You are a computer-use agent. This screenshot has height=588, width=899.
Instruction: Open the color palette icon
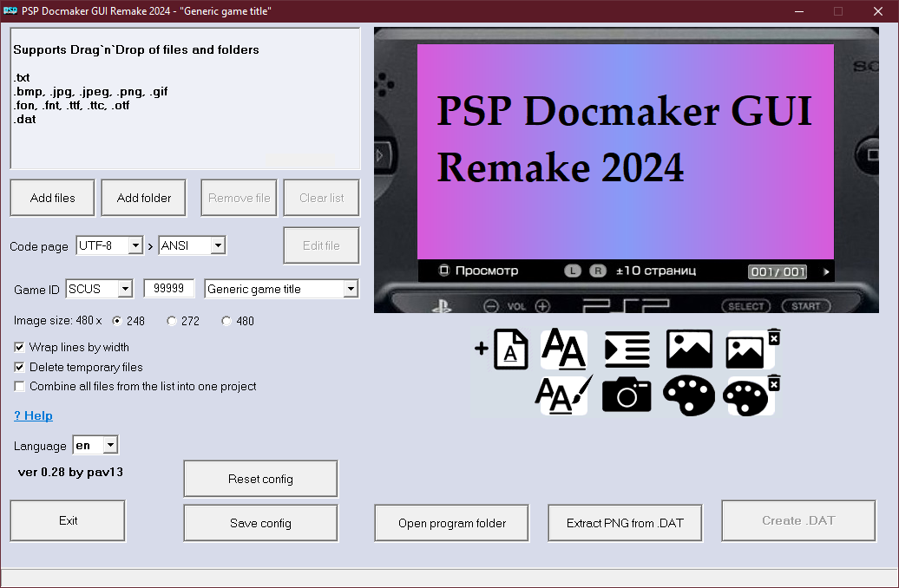pos(689,396)
